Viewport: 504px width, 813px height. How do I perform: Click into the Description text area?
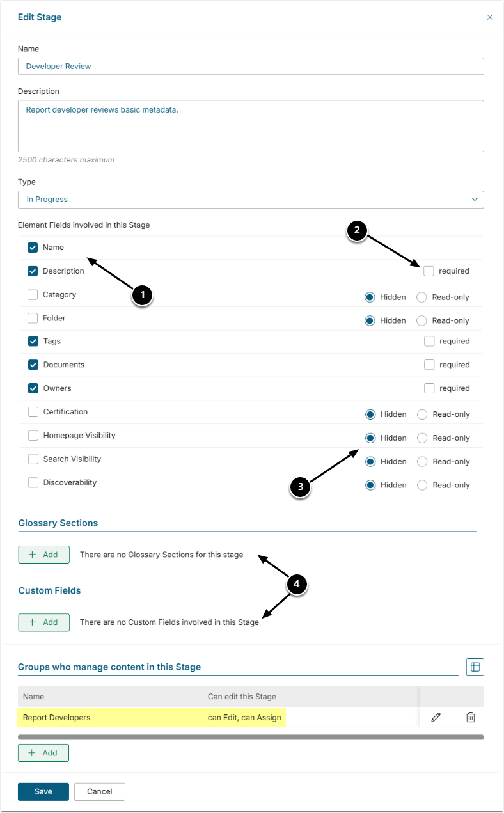251,126
